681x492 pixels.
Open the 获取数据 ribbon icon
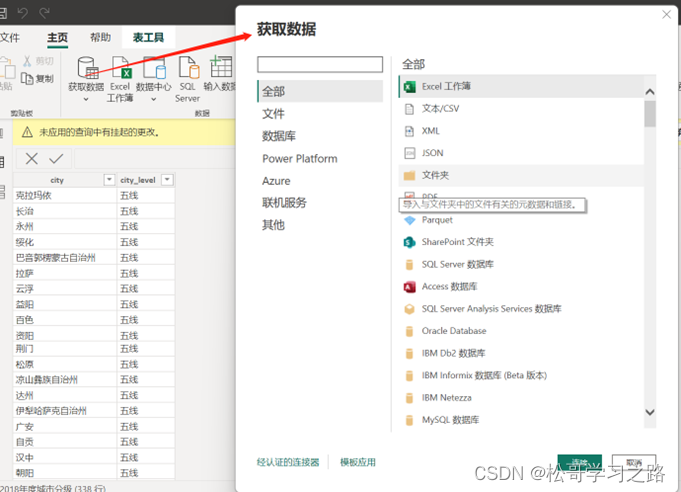(87, 68)
